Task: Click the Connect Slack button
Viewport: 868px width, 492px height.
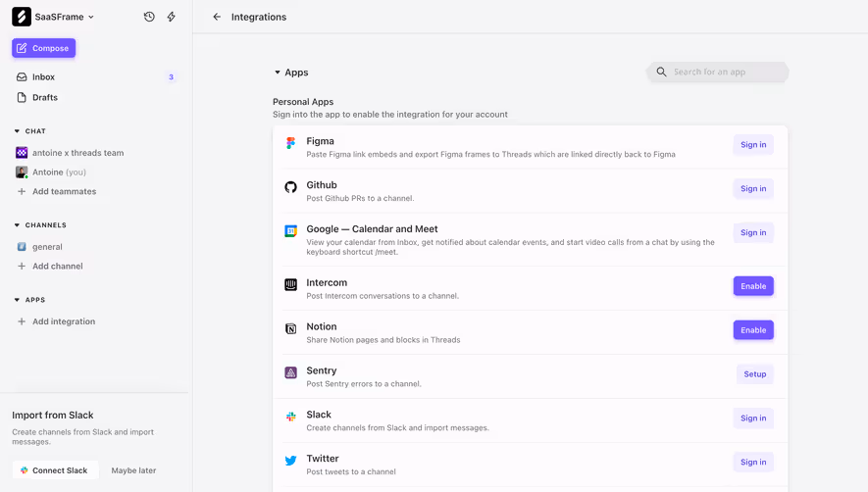Action: point(55,470)
